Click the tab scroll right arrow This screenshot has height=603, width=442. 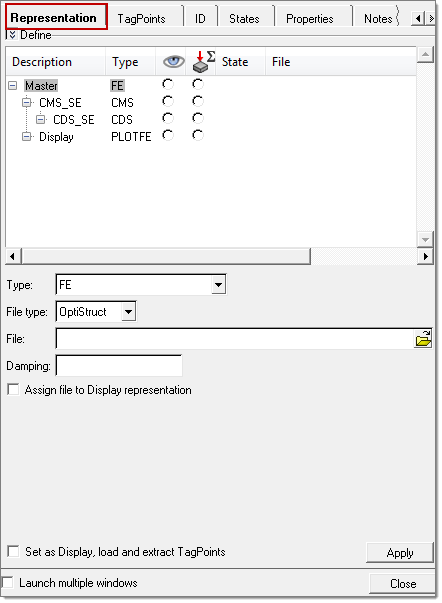[x=431, y=18]
